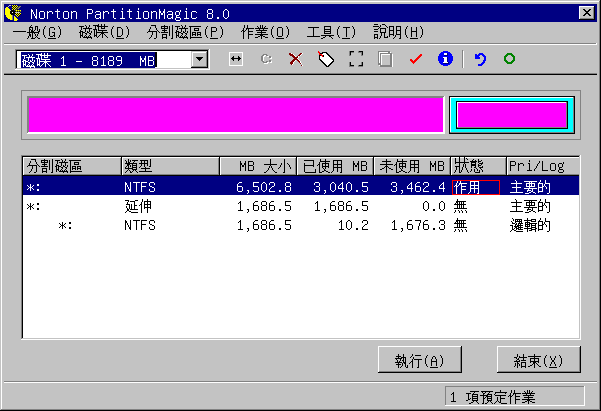Click the format partition brackets icon
Image resolution: width=601 pixels, height=411 pixels.
point(356,59)
